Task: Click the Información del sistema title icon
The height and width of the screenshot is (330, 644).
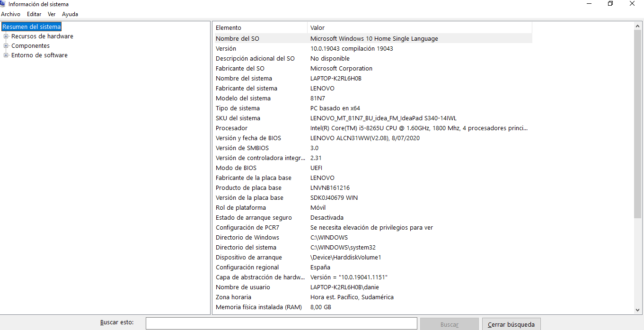Action: tap(3, 4)
